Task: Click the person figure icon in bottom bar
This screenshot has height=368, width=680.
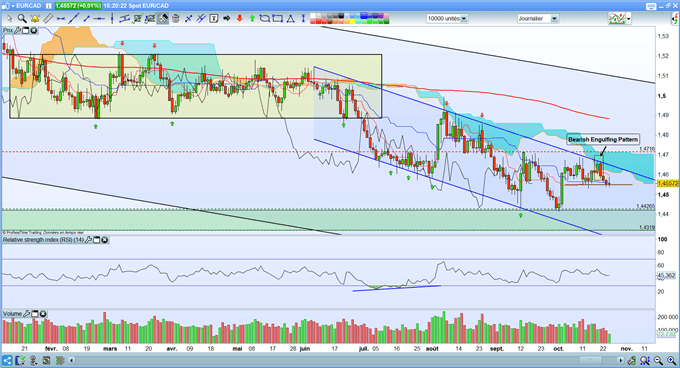Action: click(x=33, y=360)
